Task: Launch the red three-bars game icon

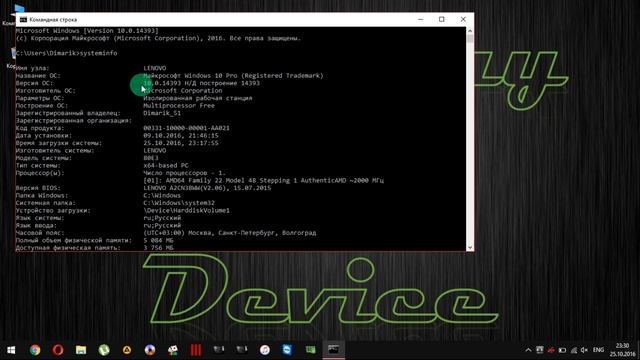Action: (x=196, y=350)
